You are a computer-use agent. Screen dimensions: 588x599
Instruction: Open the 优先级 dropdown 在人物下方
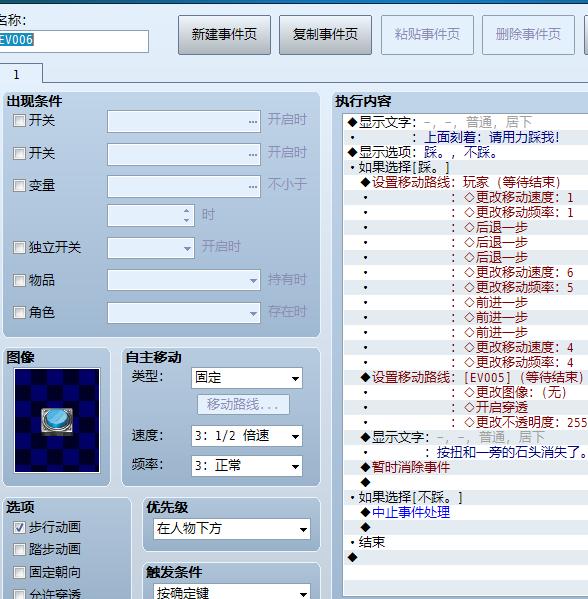pyautogui.click(x=232, y=529)
